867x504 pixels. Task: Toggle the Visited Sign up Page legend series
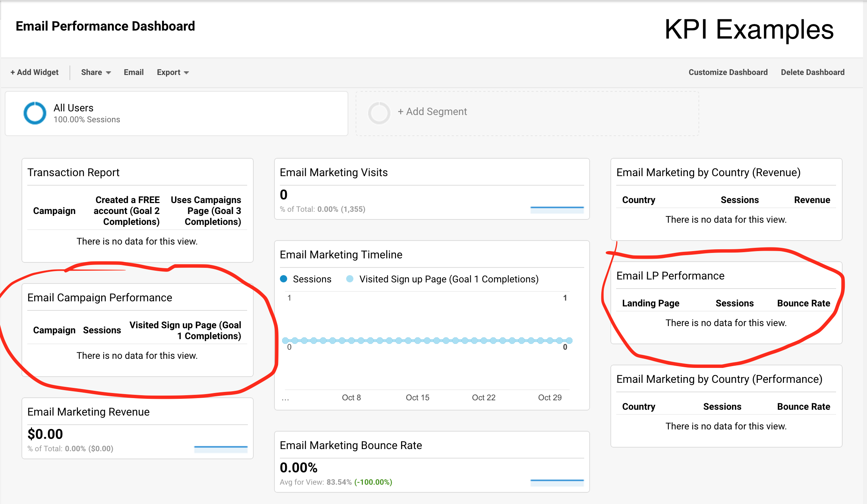point(448,279)
